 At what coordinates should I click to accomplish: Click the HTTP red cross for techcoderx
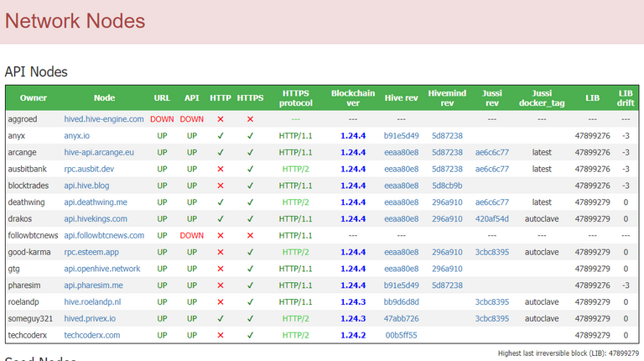pos(221,335)
